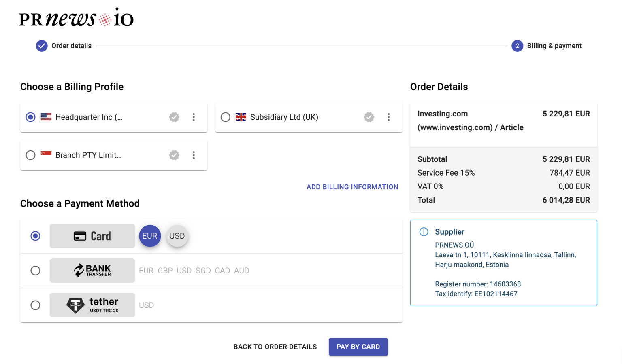Enable Bank Transfer payment option

coord(35,271)
